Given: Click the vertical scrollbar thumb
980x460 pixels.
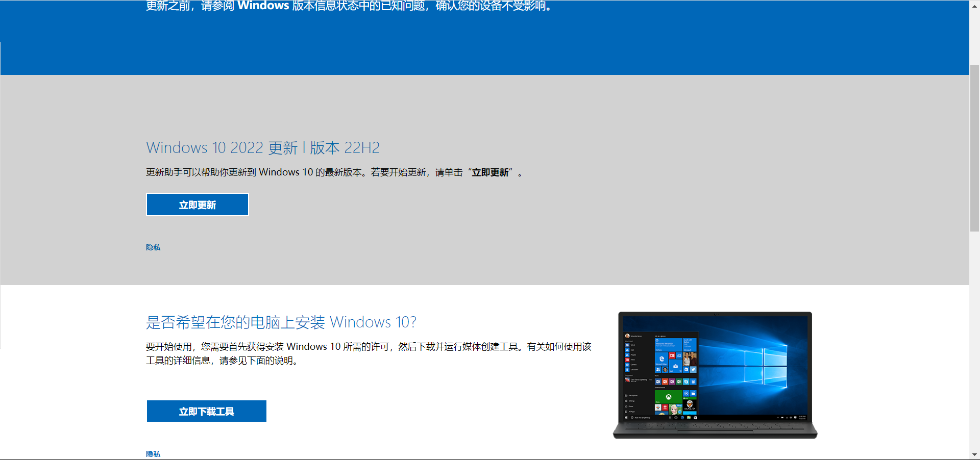Looking at the screenshot, I should point(974,148).
